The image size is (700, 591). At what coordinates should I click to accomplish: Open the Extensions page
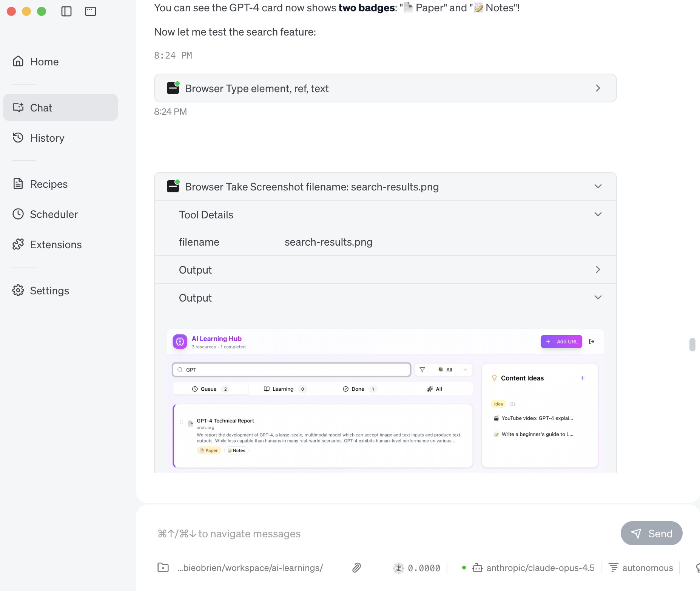(60, 244)
